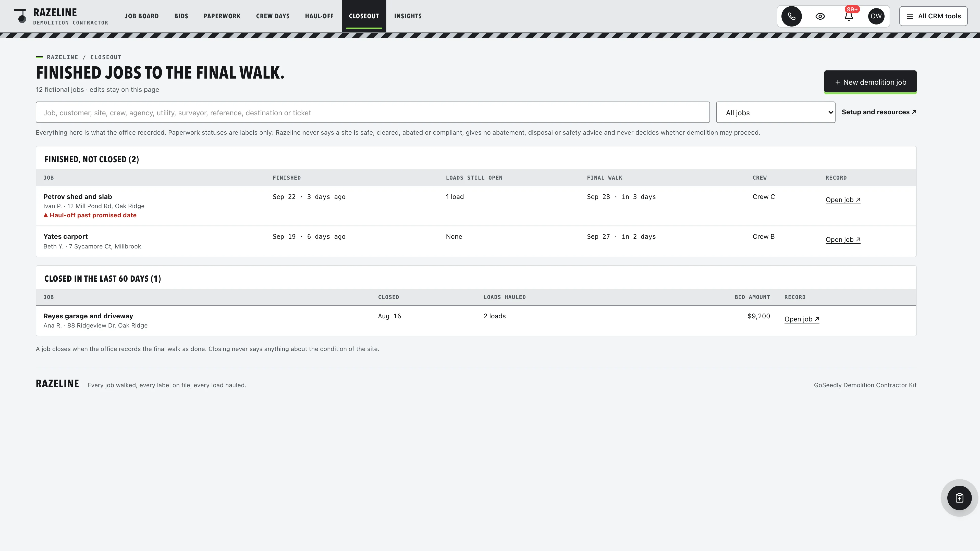
Task: Click Loads Still Open column header
Action: click(x=474, y=178)
